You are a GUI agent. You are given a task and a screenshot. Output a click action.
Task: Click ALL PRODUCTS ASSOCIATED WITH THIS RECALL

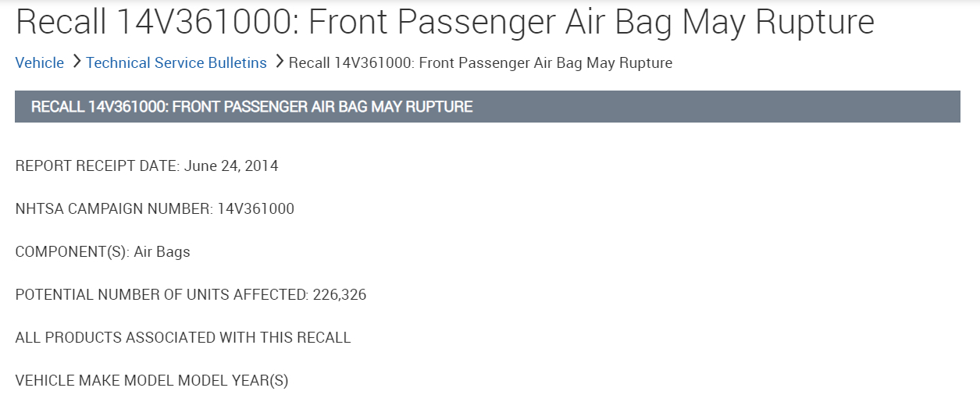click(x=183, y=338)
